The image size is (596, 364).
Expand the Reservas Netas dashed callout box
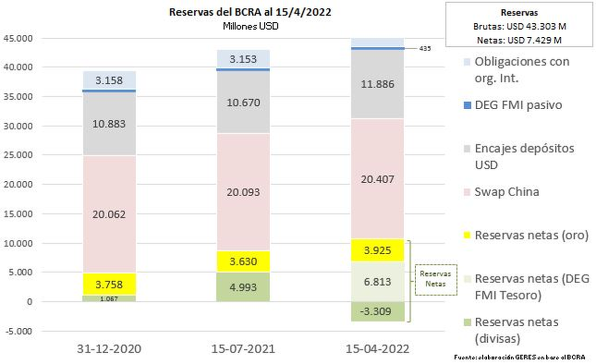pyautogui.click(x=436, y=279)
